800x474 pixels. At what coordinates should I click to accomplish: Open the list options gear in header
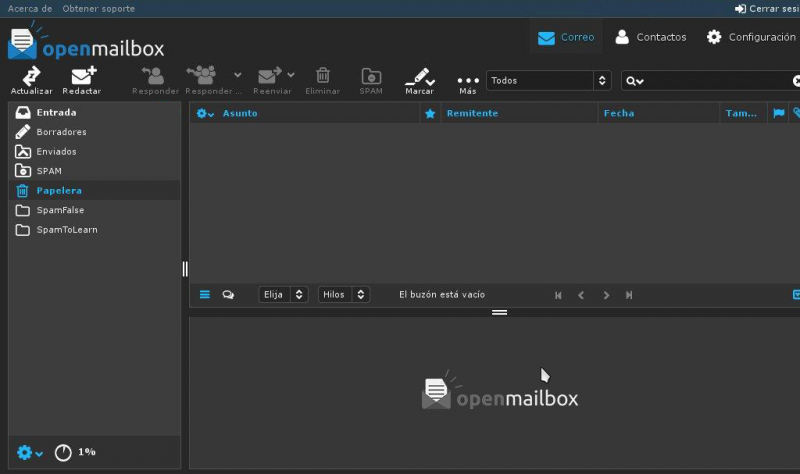(205, 113)
